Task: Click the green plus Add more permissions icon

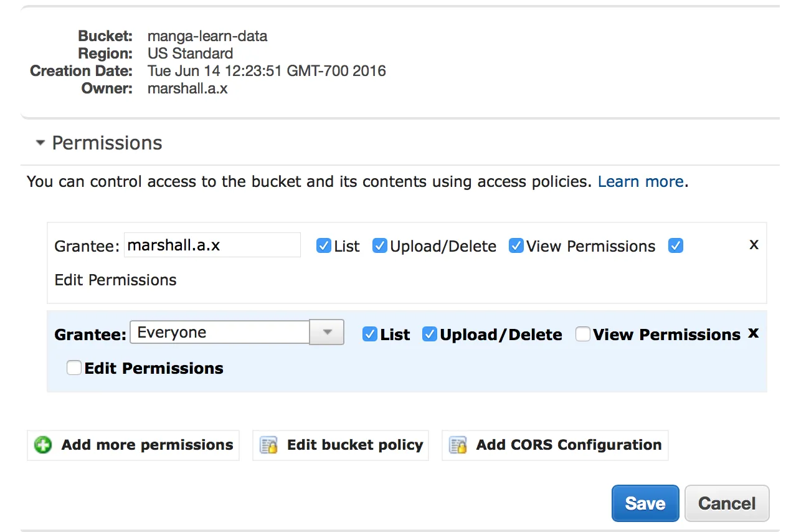Action: pyautogui.click(x=43, y=445)
